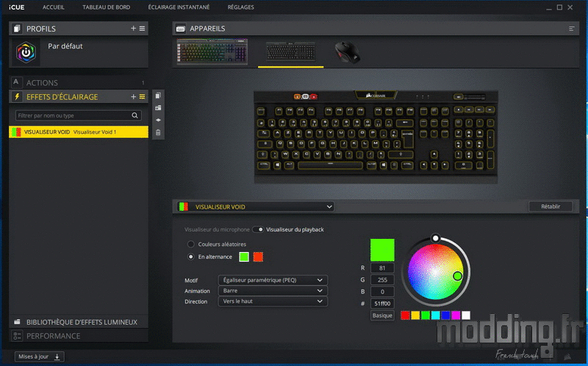The height and width of the screenshot is (366, 588).
Task: Click the iCUE logo
Action: tap(17, 7)
